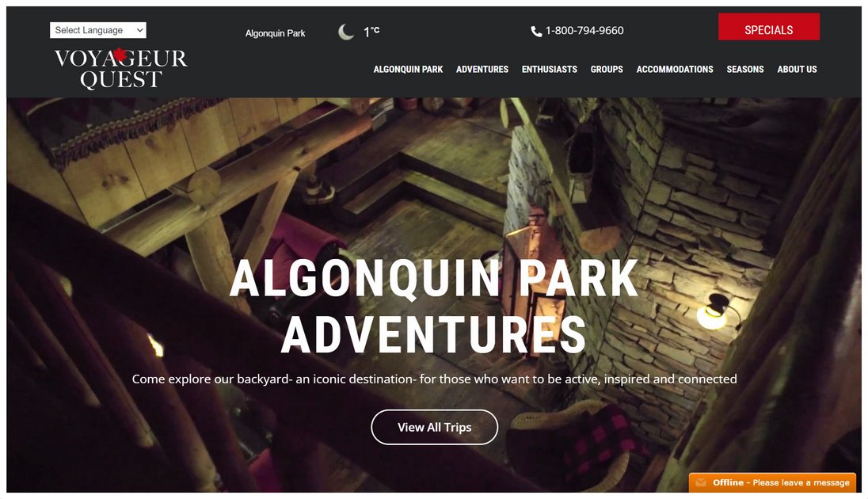This screenshot has height=499, width=868.
Task: Click the View All Trips button
Action: point(435,427)
